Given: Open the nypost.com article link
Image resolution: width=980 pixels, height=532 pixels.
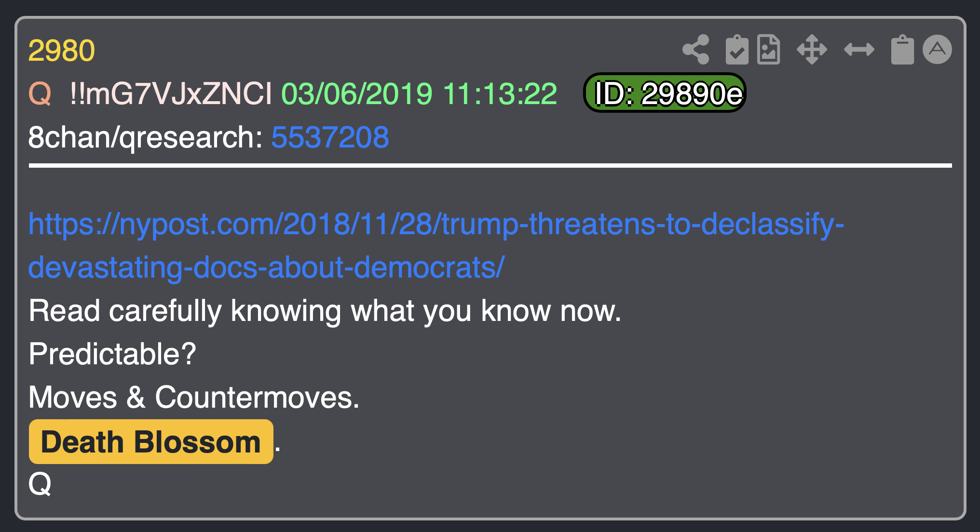Looking at the screenshot, I should pos(436,246).
